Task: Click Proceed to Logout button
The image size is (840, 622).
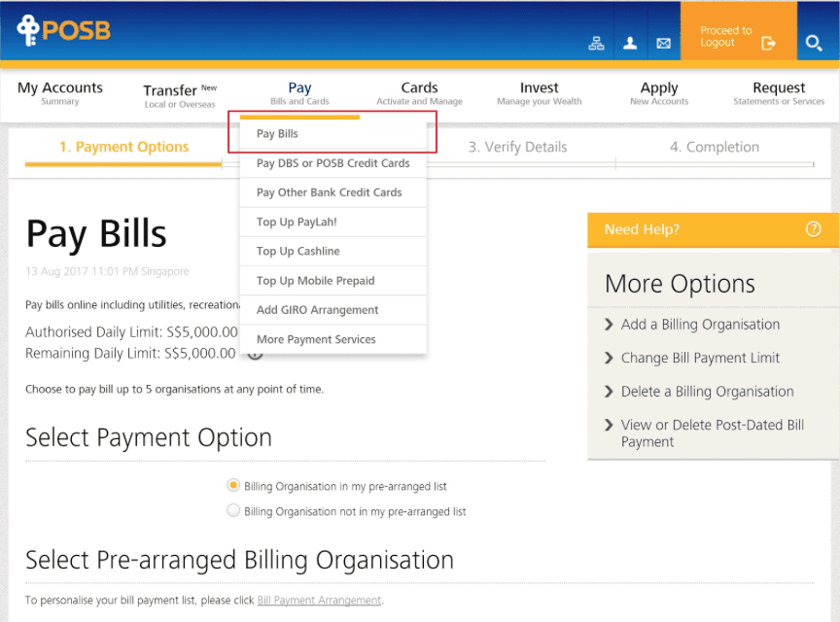Action: (738, 31)
